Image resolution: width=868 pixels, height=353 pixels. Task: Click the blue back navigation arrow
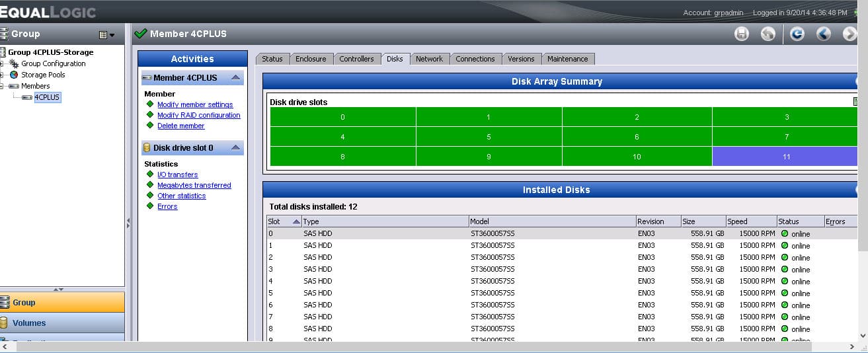pyautogui.click(x=823, y=34)
